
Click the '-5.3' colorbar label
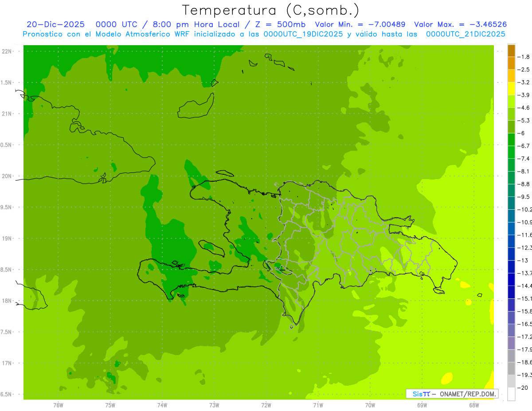click(x=524, y=121)
